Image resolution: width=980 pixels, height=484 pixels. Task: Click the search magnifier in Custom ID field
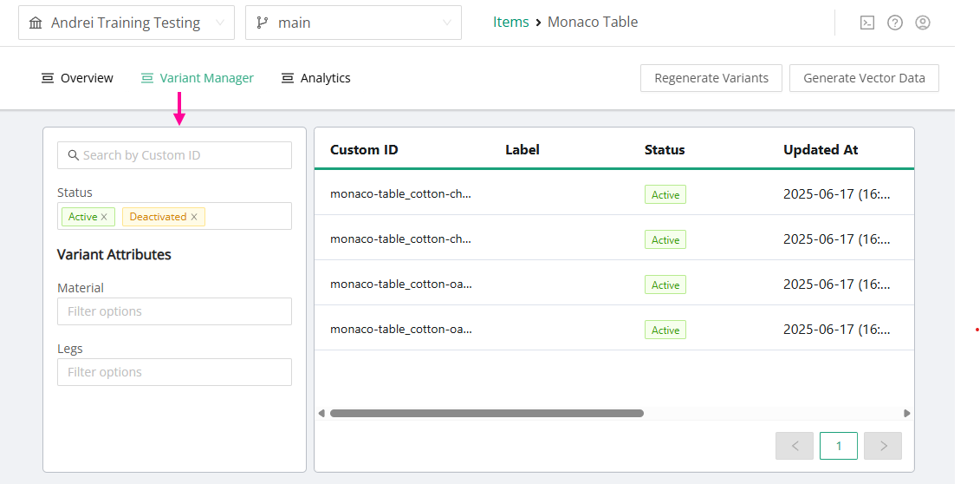tap(74, 155)
